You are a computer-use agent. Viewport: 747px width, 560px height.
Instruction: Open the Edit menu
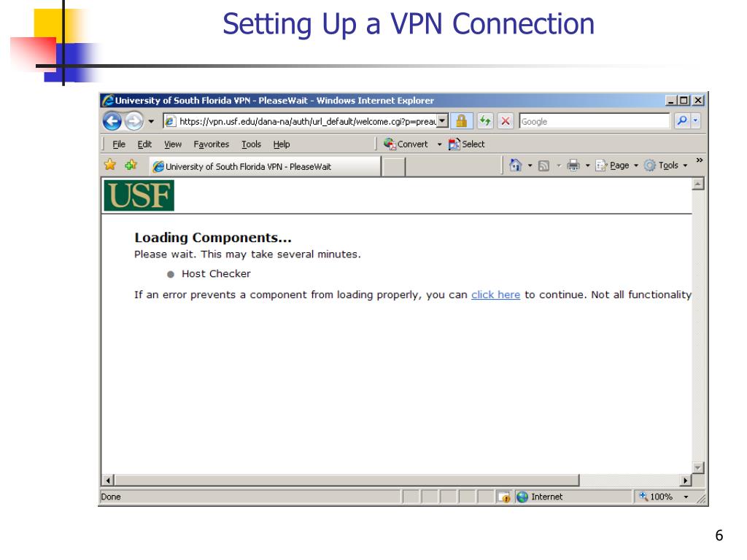click(x=144, y=144)
